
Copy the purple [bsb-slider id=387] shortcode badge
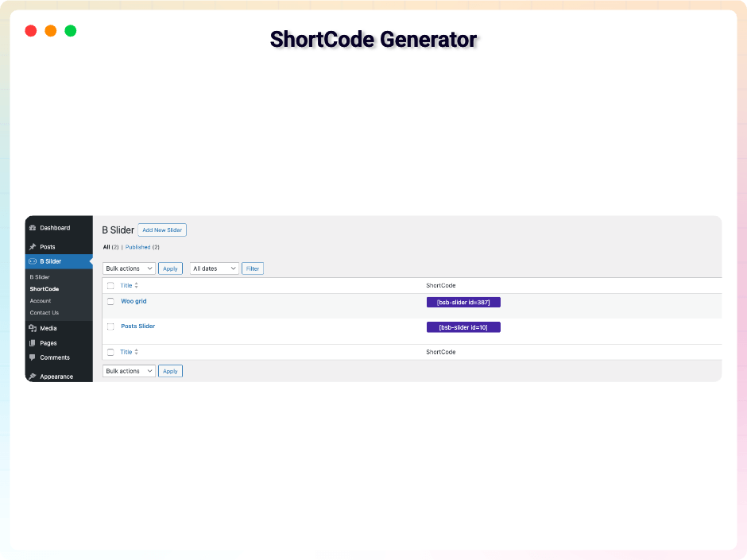tap(463, 302)
